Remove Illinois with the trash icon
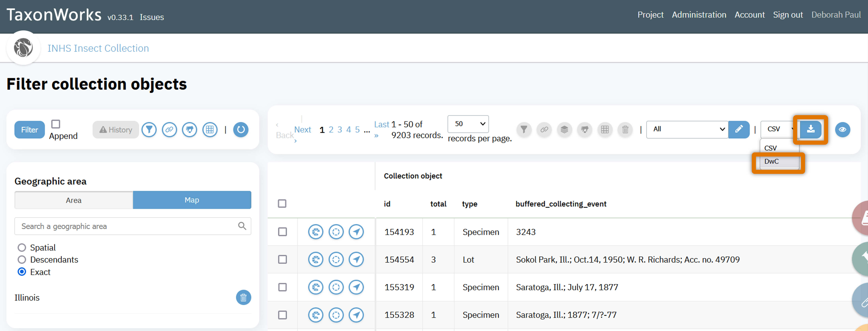This screenshot has height=331, width=868. [x=243, y=297]
